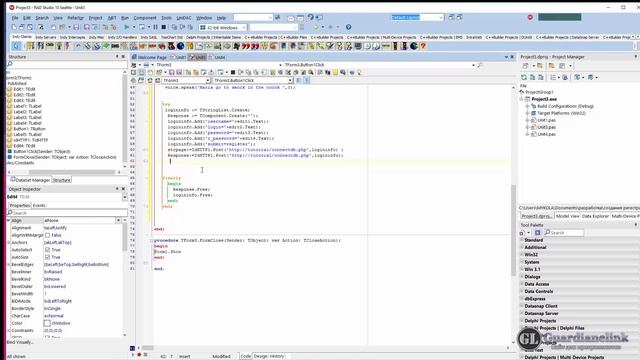Image resolution: width=640 pixels, height=360 pixels.
Task: Expand the BevelEdges property
Action: tap(9, 264)
